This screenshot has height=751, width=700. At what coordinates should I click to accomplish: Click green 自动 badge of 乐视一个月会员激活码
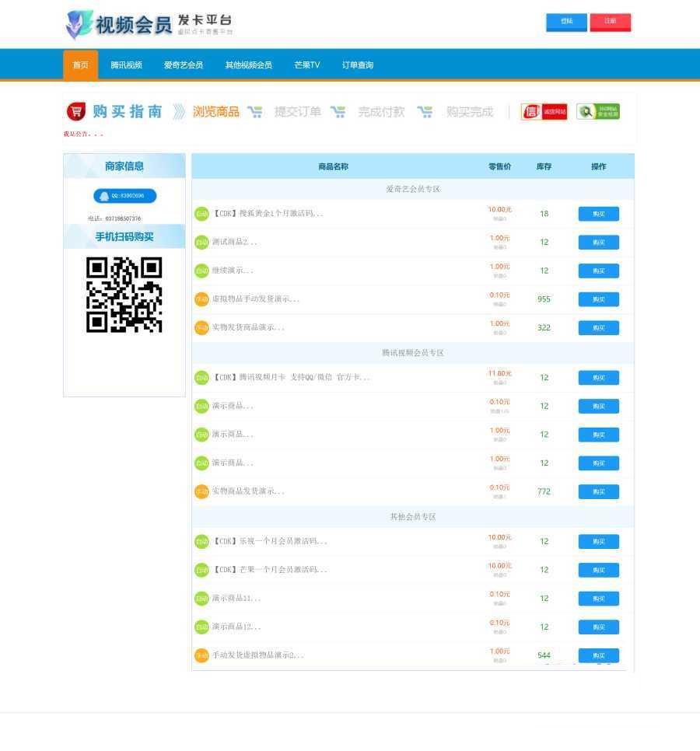click(201, 541)
